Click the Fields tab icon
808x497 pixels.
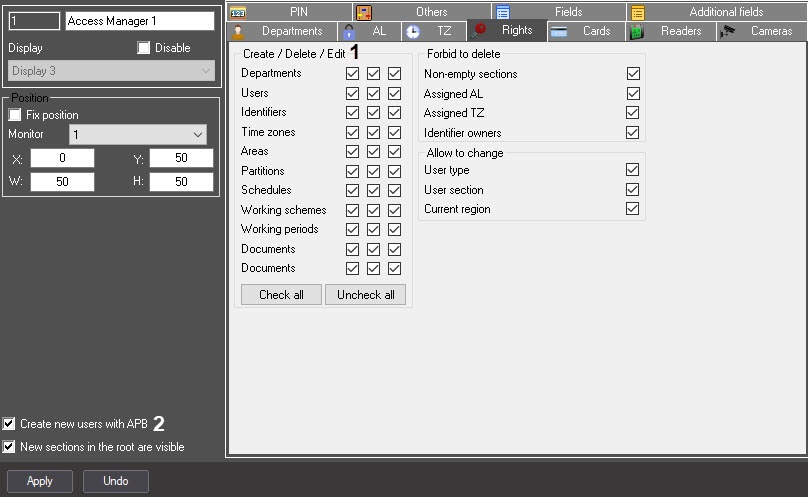coord(503,12)
